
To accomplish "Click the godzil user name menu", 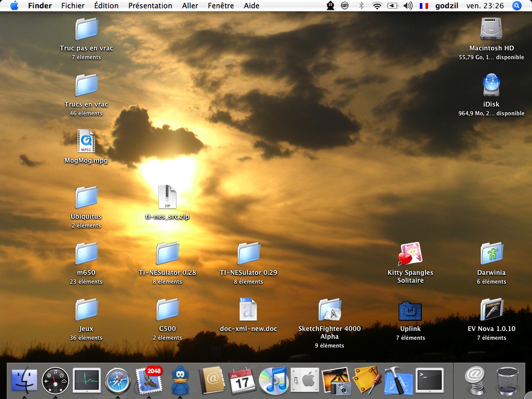I will (x=447, y=6).
